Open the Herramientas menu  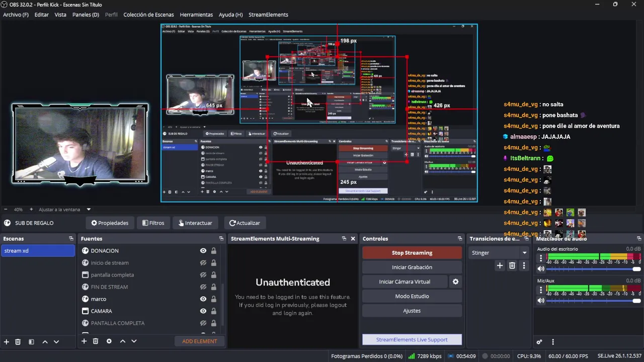(x=196, y=15)
